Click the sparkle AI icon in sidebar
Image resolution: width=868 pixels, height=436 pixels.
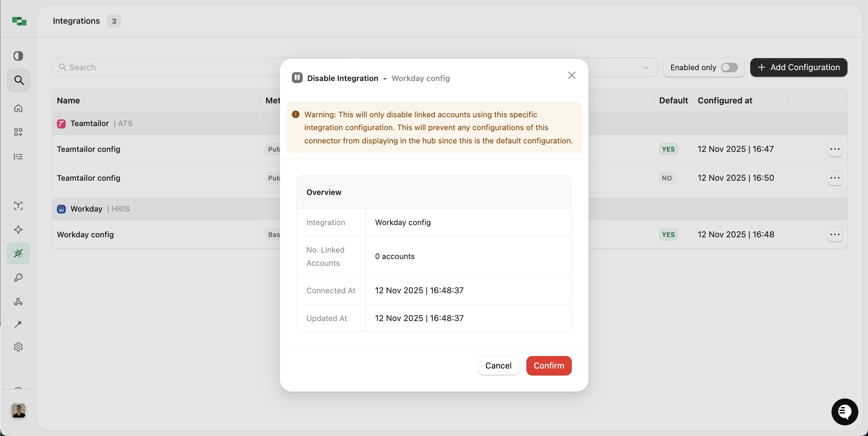coord(18,230)
